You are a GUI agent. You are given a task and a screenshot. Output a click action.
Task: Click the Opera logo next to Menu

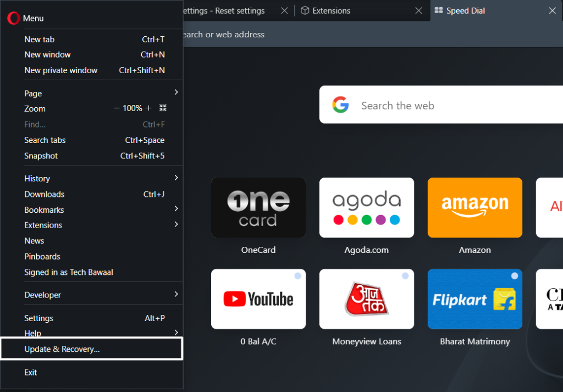click(x=14, y=18)
